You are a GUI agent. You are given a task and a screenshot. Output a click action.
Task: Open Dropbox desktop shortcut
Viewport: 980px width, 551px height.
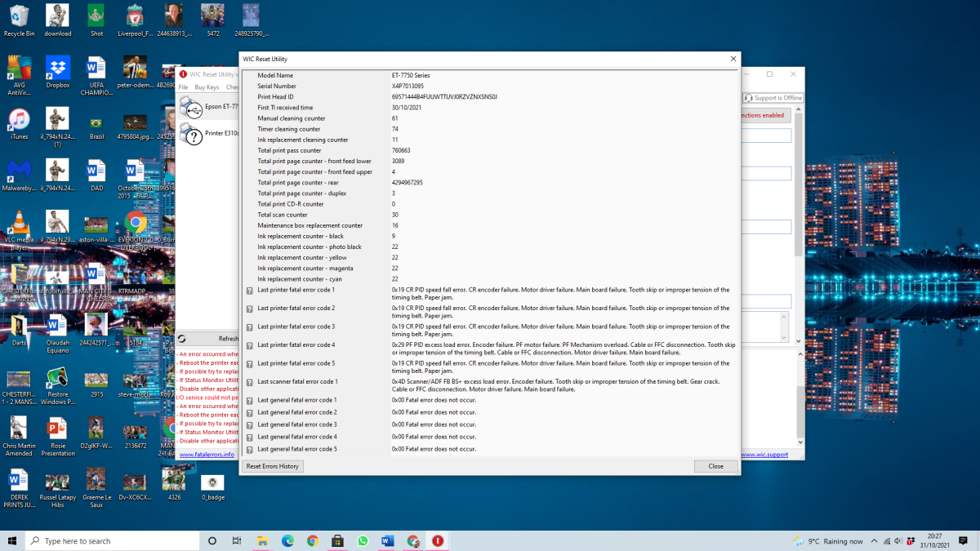pyautogui.click(x=58, y=71)
